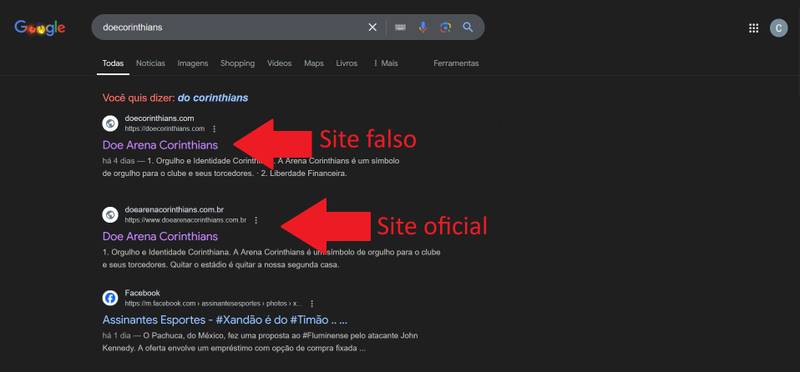This screenshot has height=372, width=800.
Task: Open second Doe Arena Corinthians result title
Action: [160, 236]
